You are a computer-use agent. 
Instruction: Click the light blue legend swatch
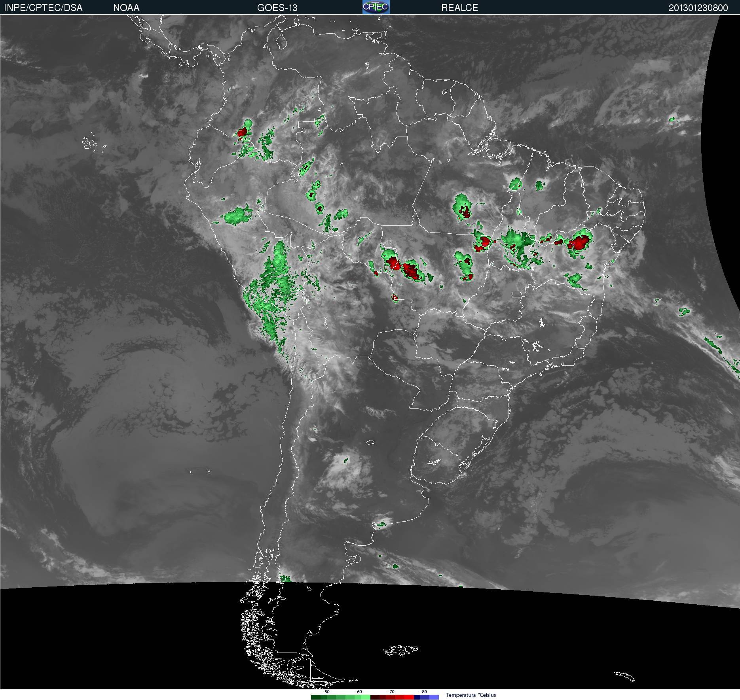[x=434, y=697]
